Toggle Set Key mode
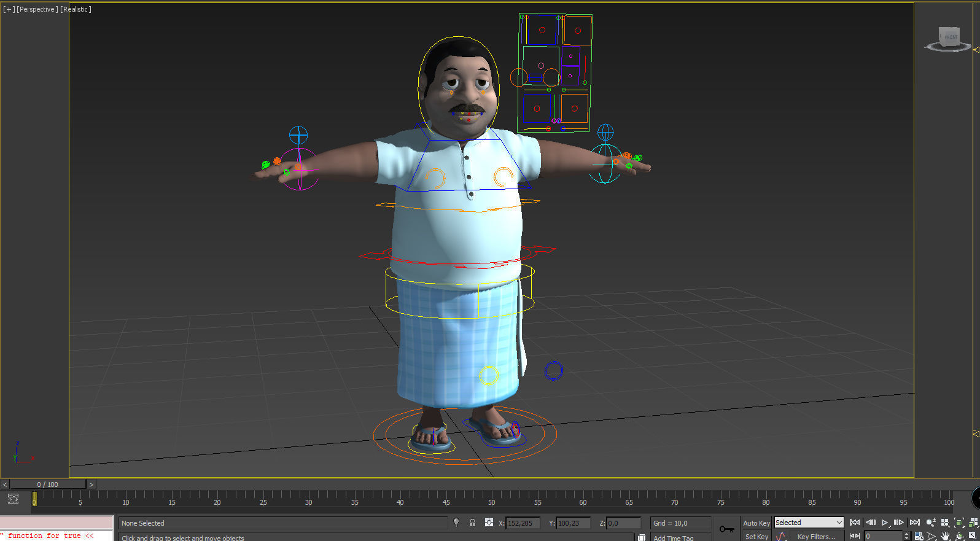The width and height of the screenshot is (980, 541). click(x=756, y=536)
